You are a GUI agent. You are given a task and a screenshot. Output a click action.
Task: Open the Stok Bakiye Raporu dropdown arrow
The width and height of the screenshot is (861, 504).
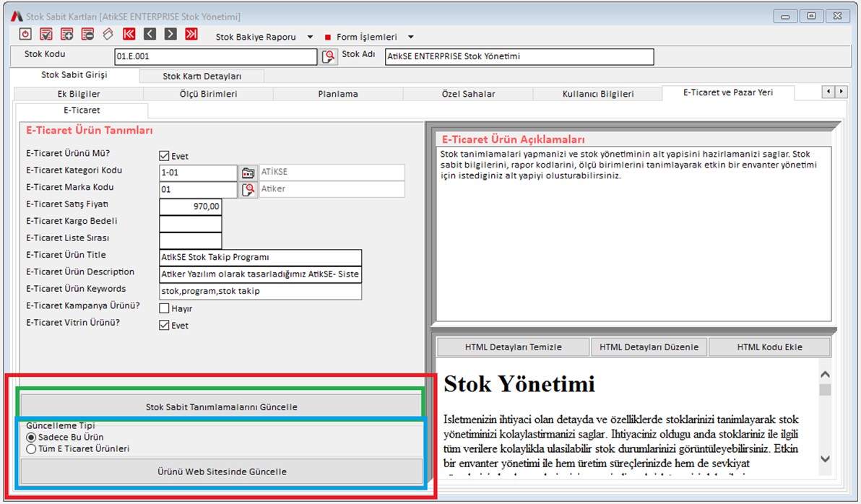click(x=310, y=38)
